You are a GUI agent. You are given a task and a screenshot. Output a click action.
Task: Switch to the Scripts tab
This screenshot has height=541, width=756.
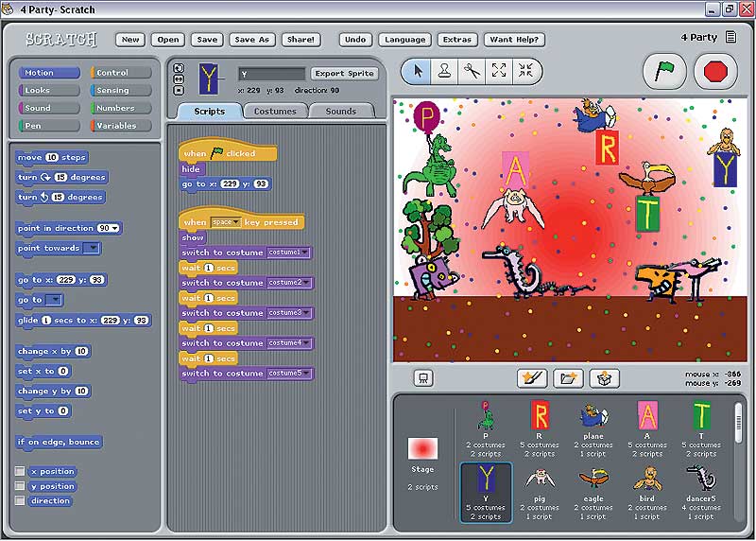[x=209, y=111]
